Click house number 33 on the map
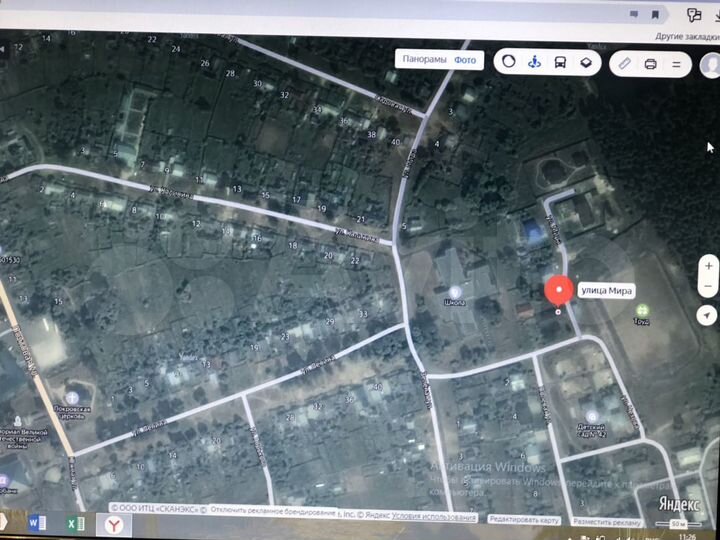The height and width of the screenshot is (540, 720). coord(363,314)
